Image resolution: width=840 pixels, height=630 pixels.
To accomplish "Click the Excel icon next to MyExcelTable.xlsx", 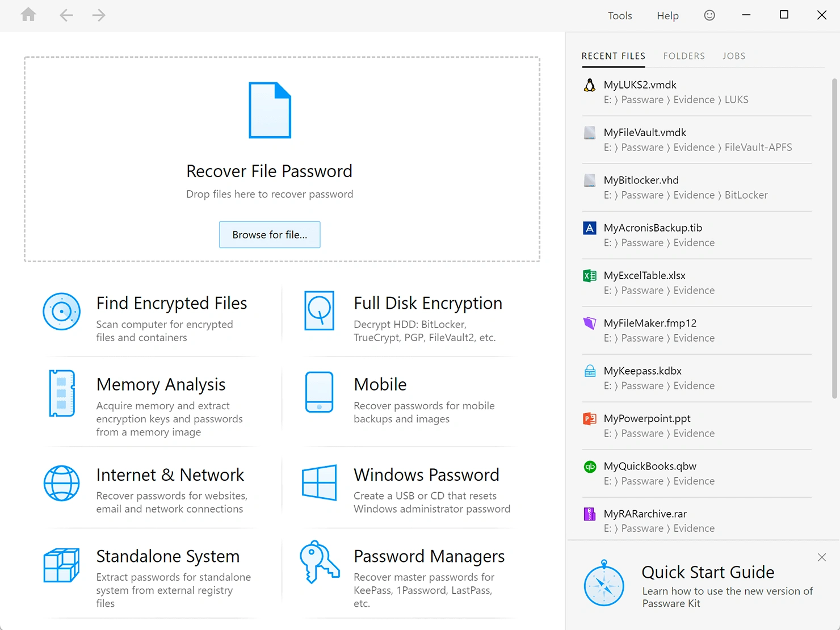I will (x=589, y=275).
